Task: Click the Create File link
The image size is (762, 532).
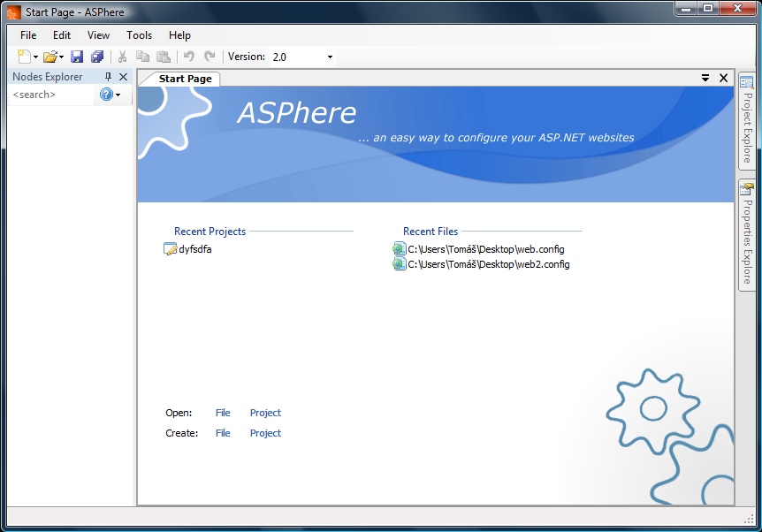Action: pyautogui.click(x=223, y=433)
